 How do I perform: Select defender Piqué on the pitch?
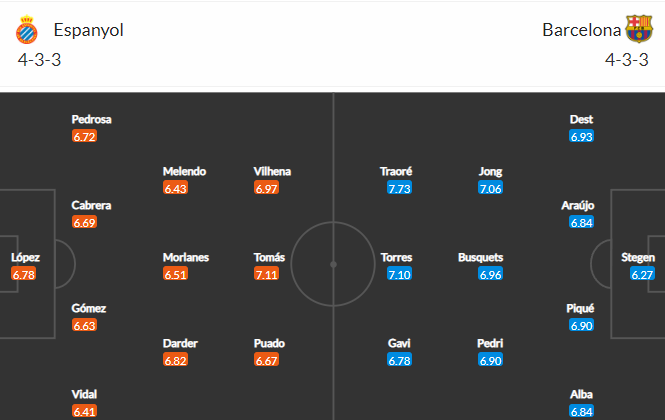(580, 308)
